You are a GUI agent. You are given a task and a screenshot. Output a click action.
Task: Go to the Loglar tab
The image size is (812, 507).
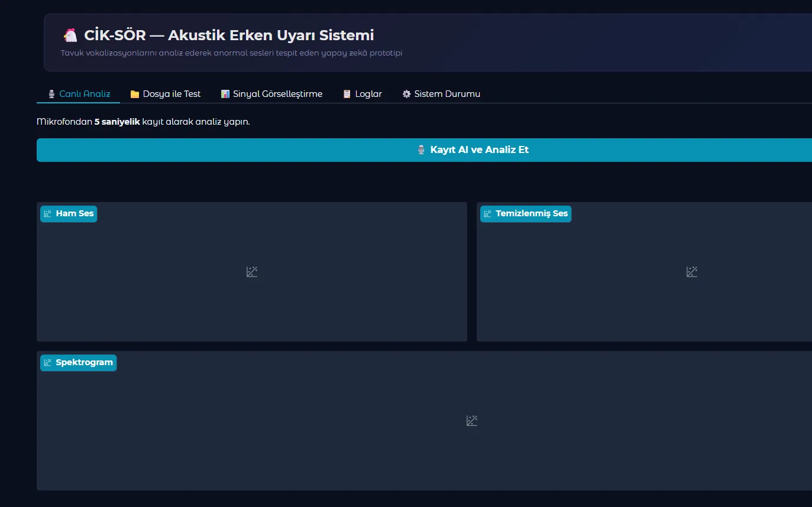(362, 94)
